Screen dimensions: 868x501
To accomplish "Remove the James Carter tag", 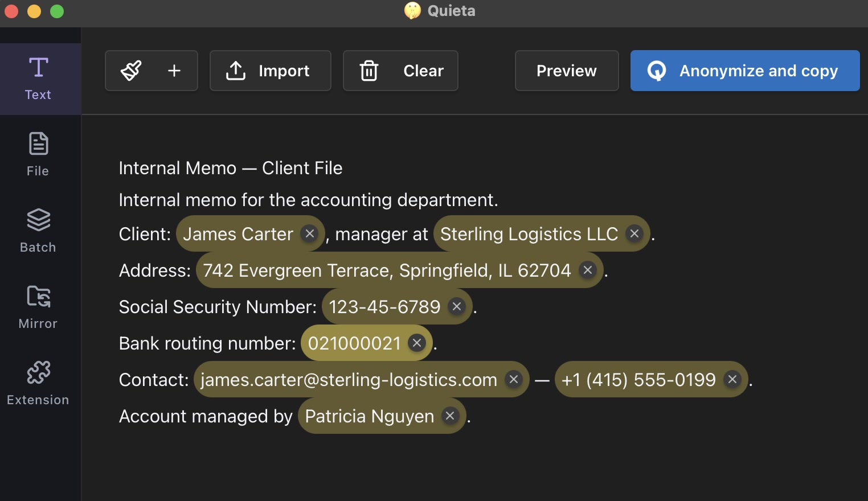I will (x=309, y=233).
